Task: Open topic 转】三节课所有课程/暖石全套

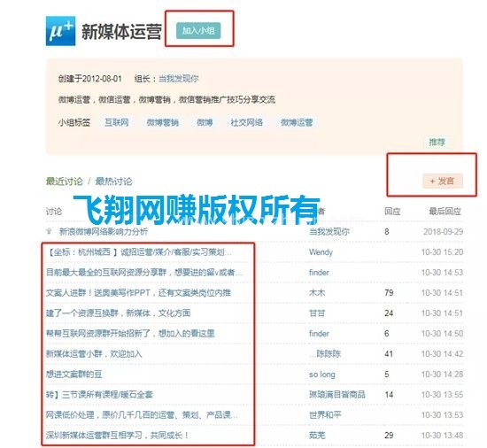Action: 99,395
